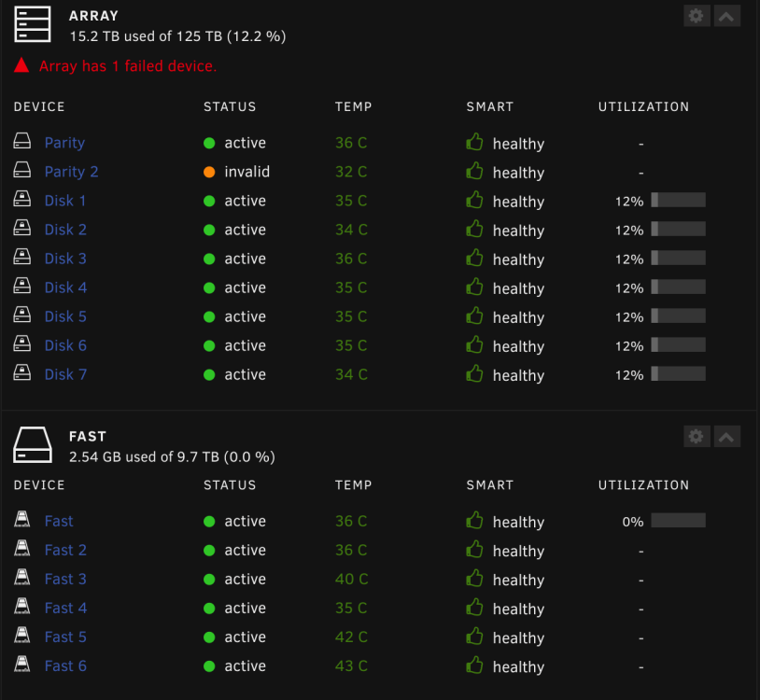Click the 'active' status text for Disk 6
760x700 pixels.
pos(246,345)
